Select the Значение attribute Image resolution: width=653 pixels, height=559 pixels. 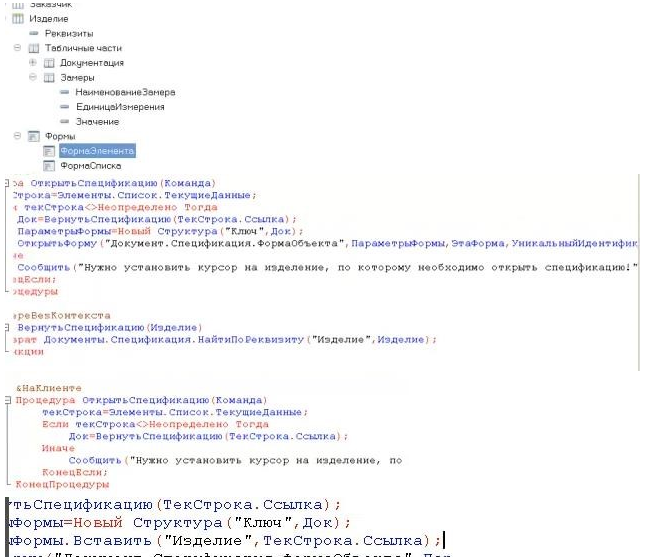97,121
